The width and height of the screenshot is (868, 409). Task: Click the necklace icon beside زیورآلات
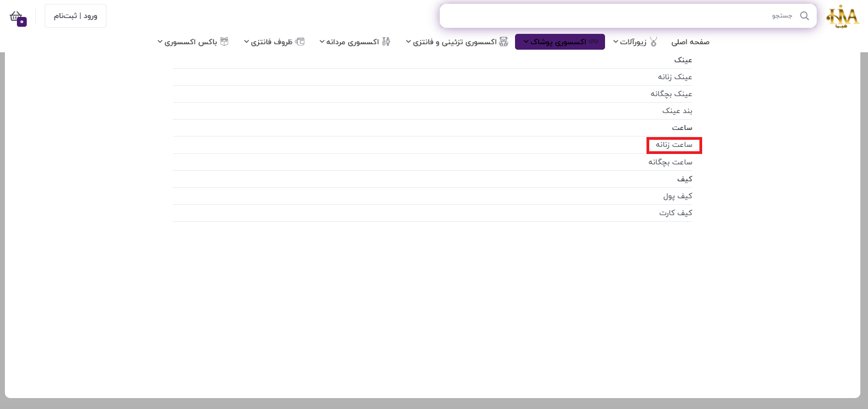click(654, 42)
